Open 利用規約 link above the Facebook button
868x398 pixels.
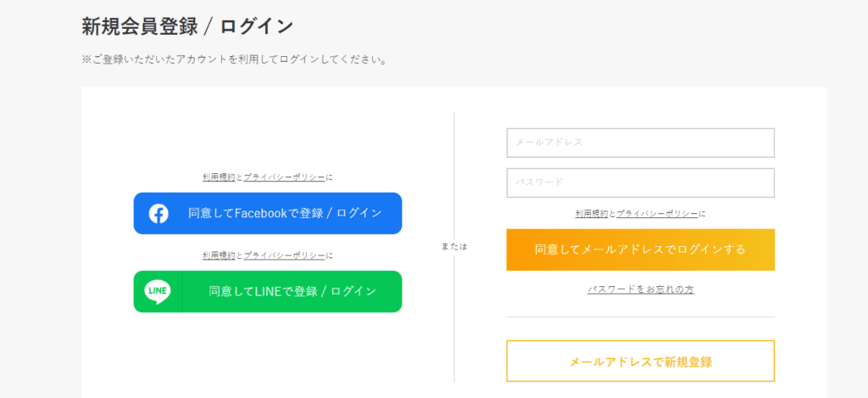[219, 177]
